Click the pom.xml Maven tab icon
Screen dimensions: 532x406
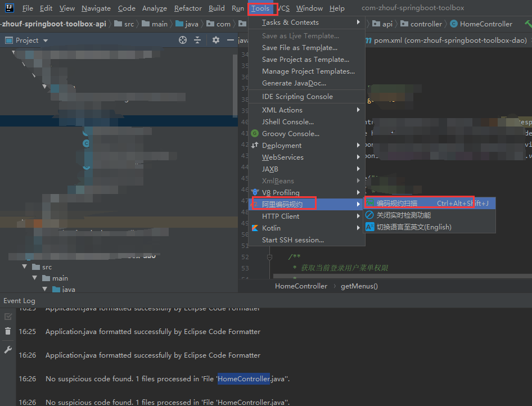368,40
